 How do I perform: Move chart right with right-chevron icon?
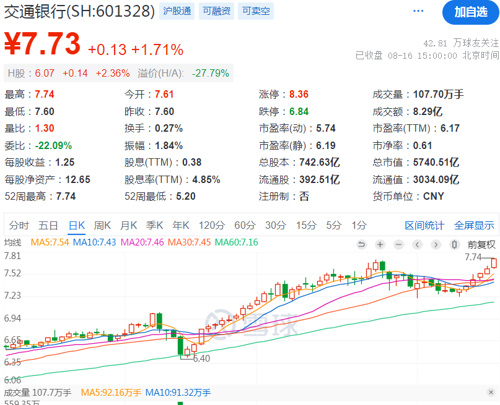435,245
